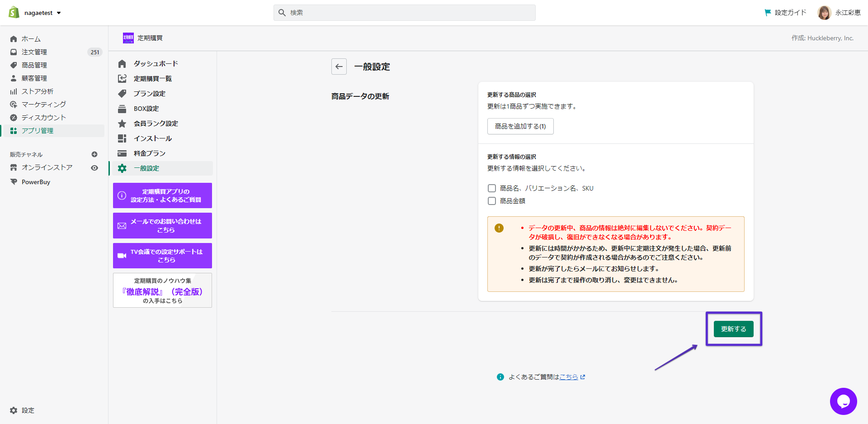
Task: Click the Shopify logo icon
Action: (14, 12)
